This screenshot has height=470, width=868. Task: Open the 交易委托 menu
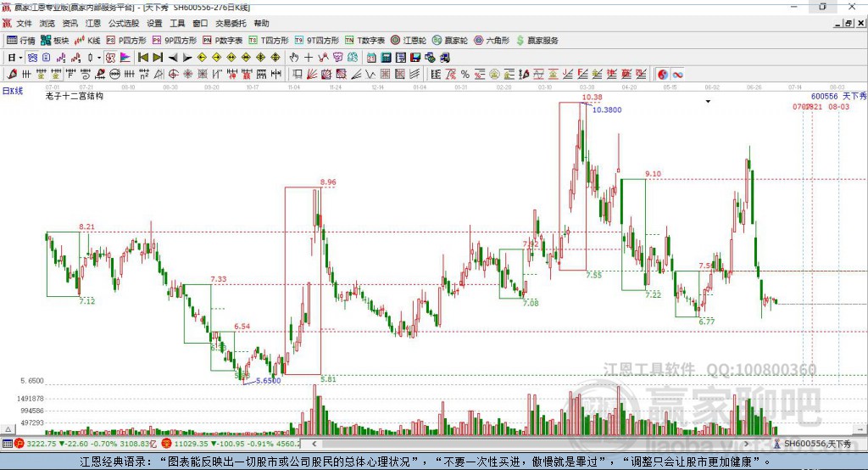tap(231, 23)
